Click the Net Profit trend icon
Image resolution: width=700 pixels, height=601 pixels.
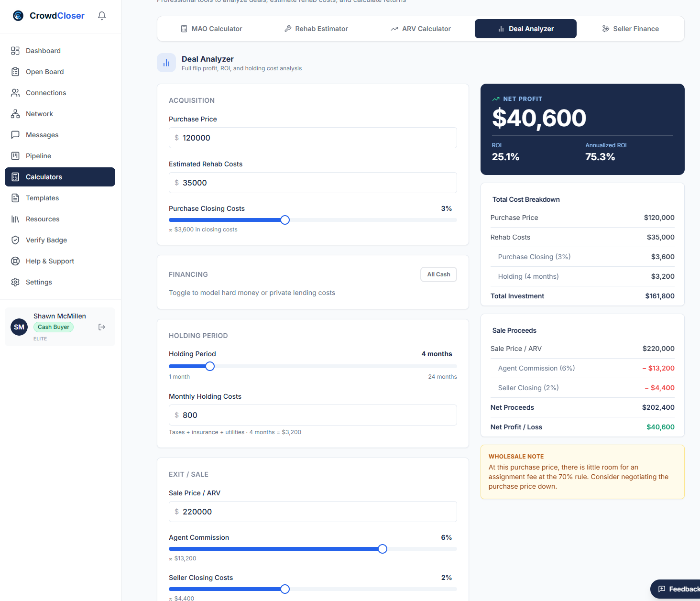[x=496, y=99]
